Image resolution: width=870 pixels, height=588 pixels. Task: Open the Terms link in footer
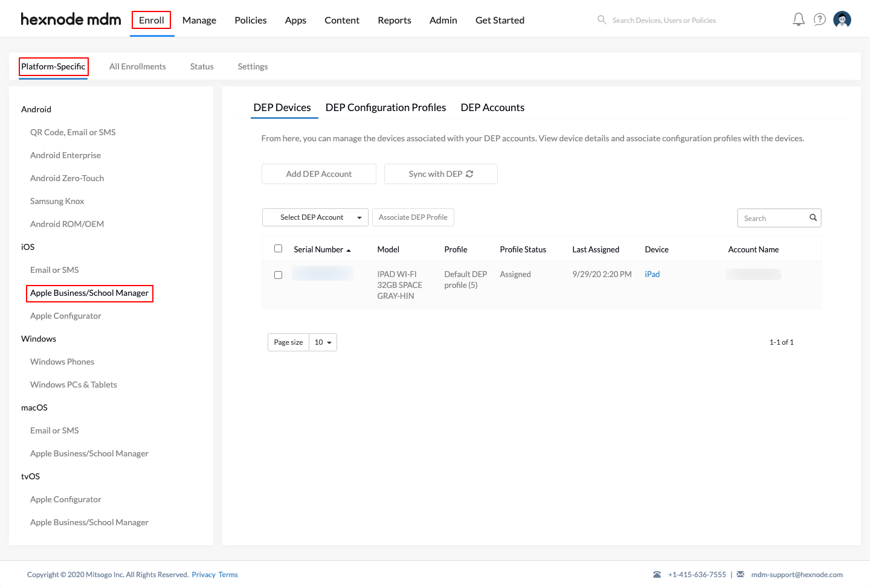pos(228,575)
